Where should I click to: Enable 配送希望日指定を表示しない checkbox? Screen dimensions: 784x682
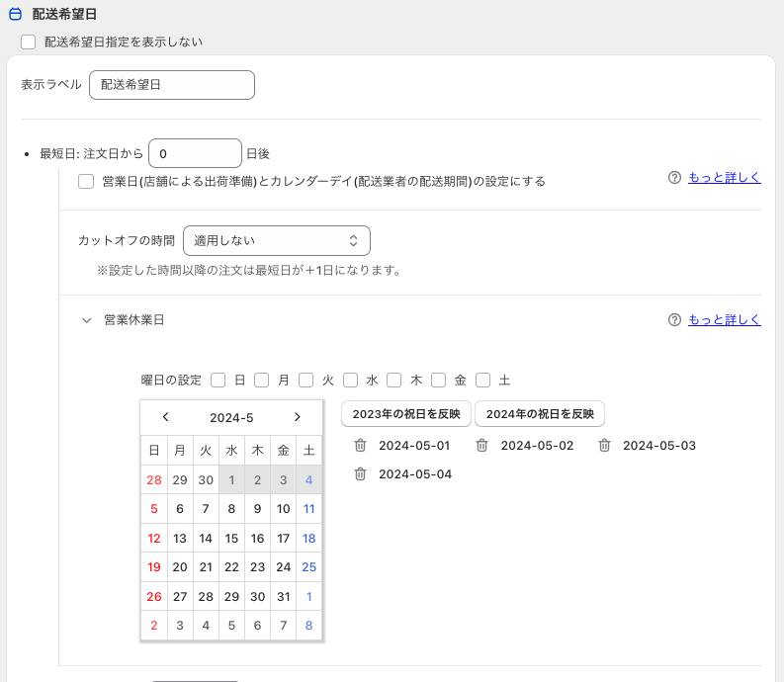point(29,42)
